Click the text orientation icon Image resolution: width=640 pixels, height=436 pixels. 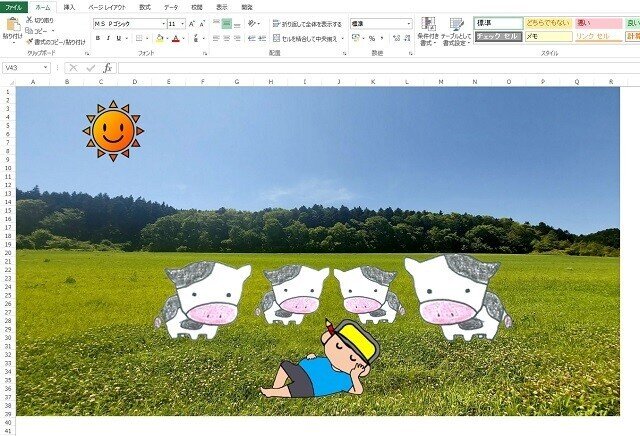(x=252, y=24)
